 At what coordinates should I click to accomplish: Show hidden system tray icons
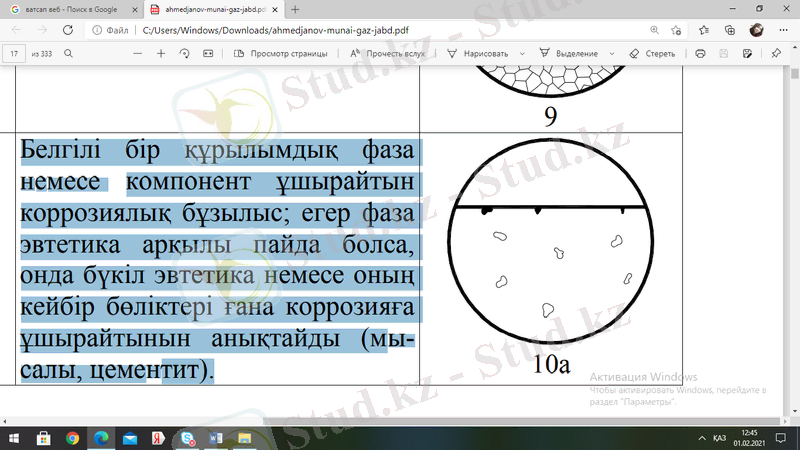point(702,438)
